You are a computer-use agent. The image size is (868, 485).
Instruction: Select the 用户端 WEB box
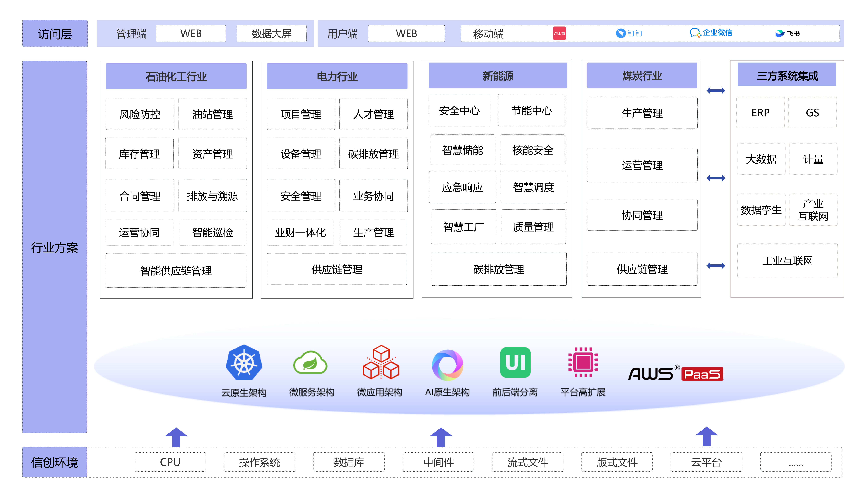point(406,33)
